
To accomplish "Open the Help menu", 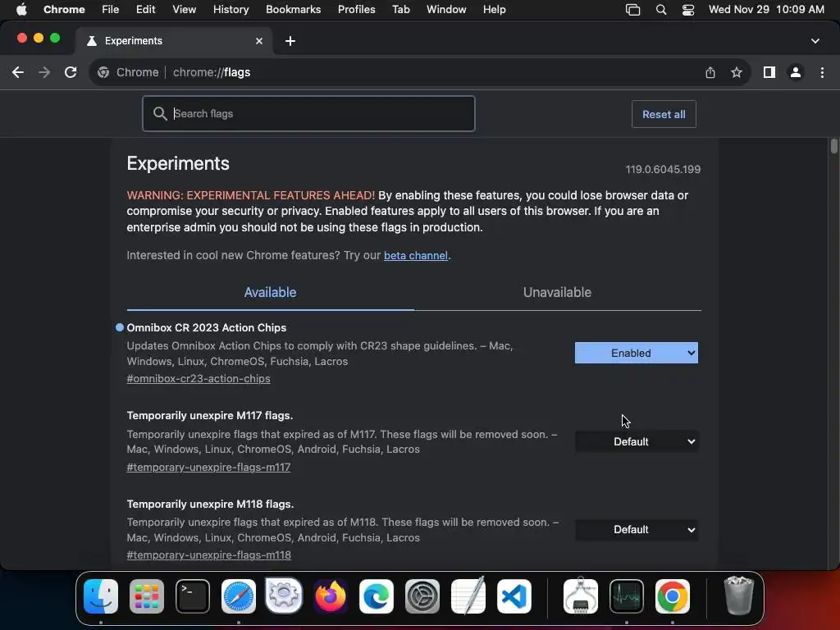I will pyautogui.click(x=494, y=10).
